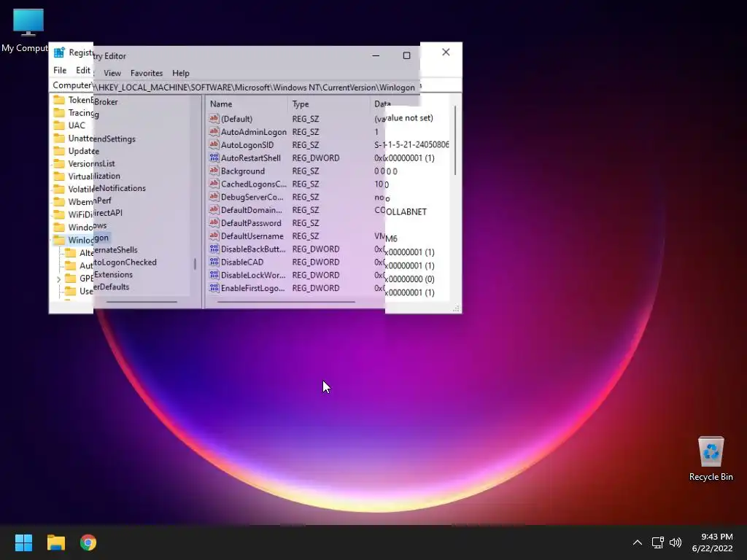The width and height of the screenshot is (747, 560).
Task: Click the volume icon in the system tray
Action: coord(676,542)
